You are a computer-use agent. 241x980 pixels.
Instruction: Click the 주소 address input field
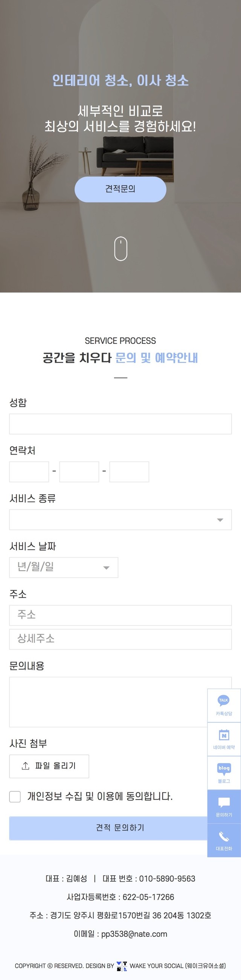click(120, 615)
